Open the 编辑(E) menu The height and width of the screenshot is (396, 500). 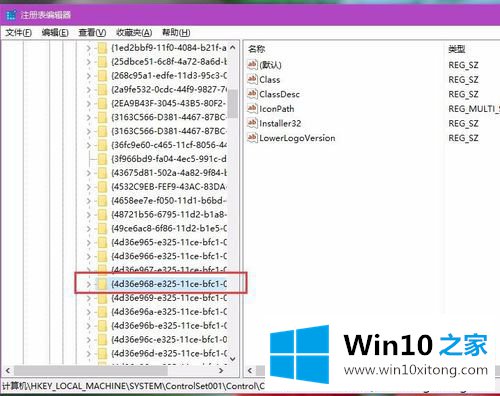[x=55, y=33]
